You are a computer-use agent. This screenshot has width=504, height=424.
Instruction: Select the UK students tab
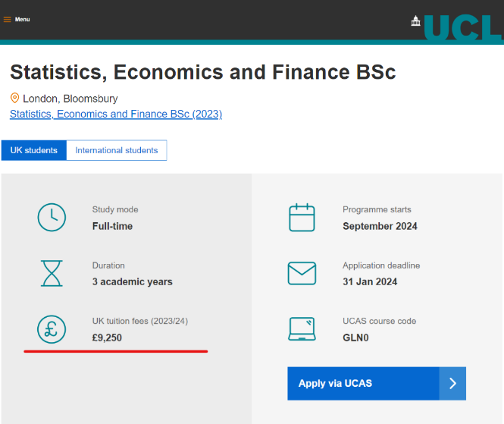[34, 150]
